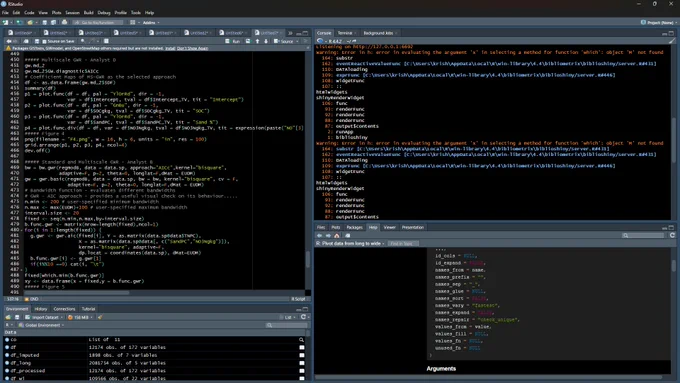Open List view mode dropdown

tap(289, 318)
